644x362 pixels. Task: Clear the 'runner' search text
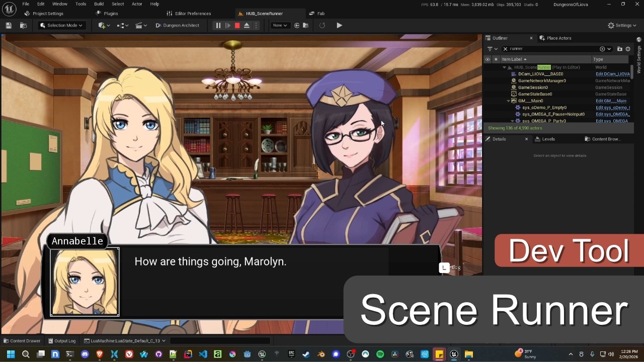505,49
